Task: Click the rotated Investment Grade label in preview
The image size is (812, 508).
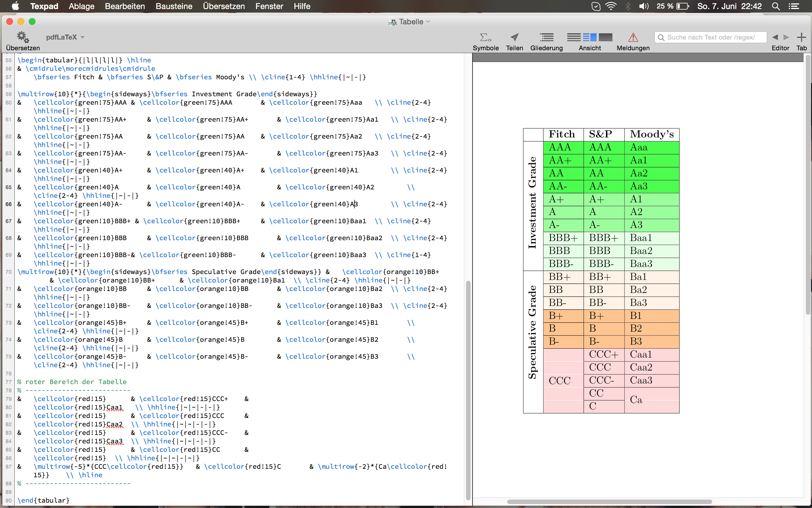Action: point(533,203)
